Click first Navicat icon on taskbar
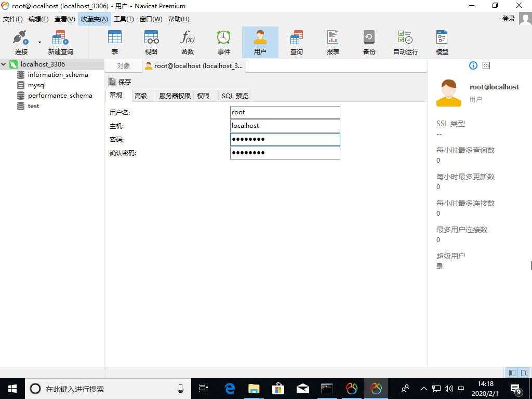 [352, 389]
